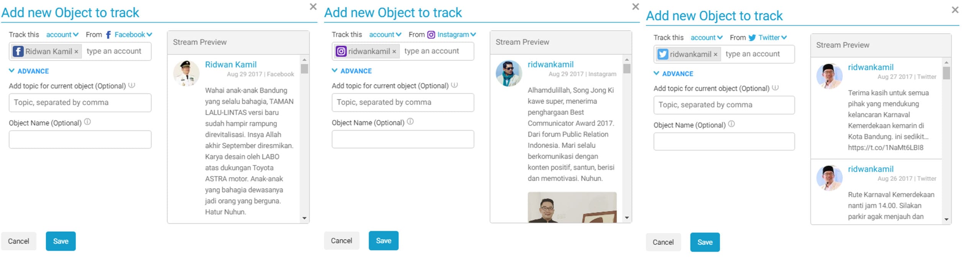Click the Instagram logo next to From
This screenshot has height=275, width=980.
[431, 35]
